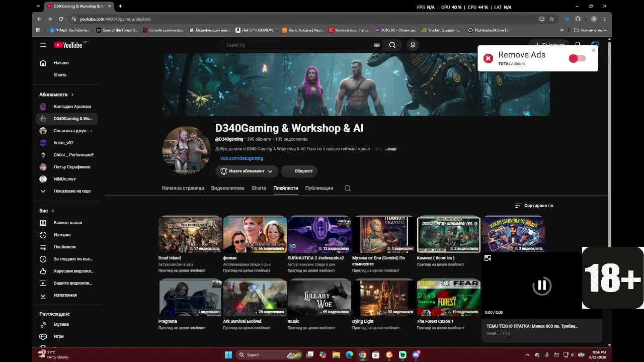Close the Remove Ads popup

point(594,50)
